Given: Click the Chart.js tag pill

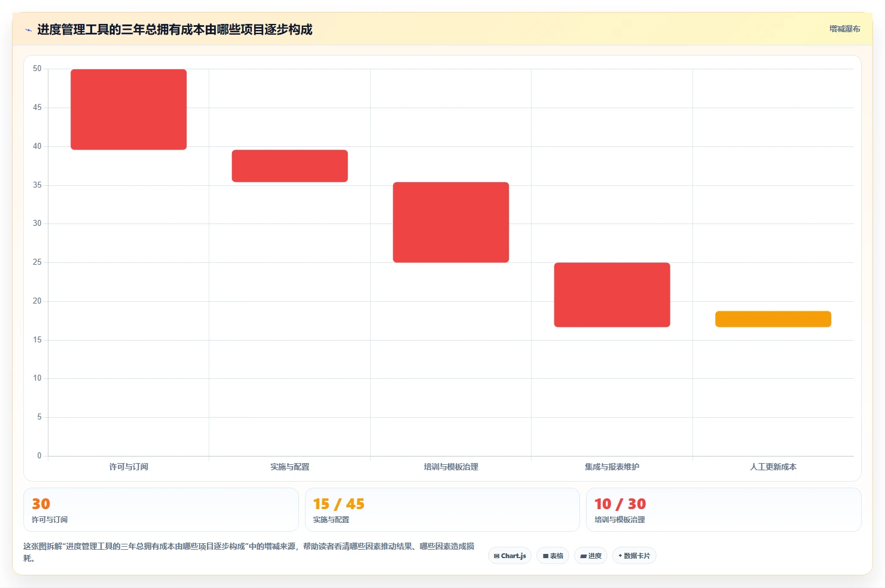Looking at the screenshot, I should [510, 556].
